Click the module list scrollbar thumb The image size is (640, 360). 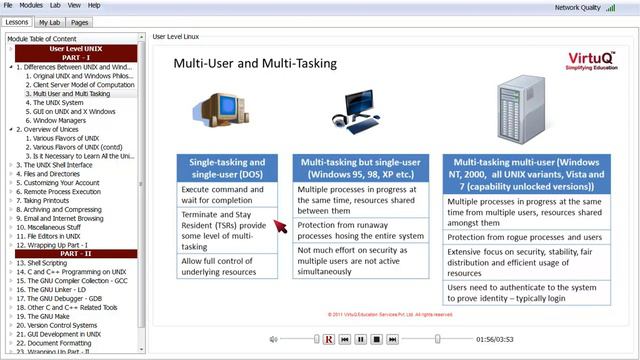(x=141, y=184)
